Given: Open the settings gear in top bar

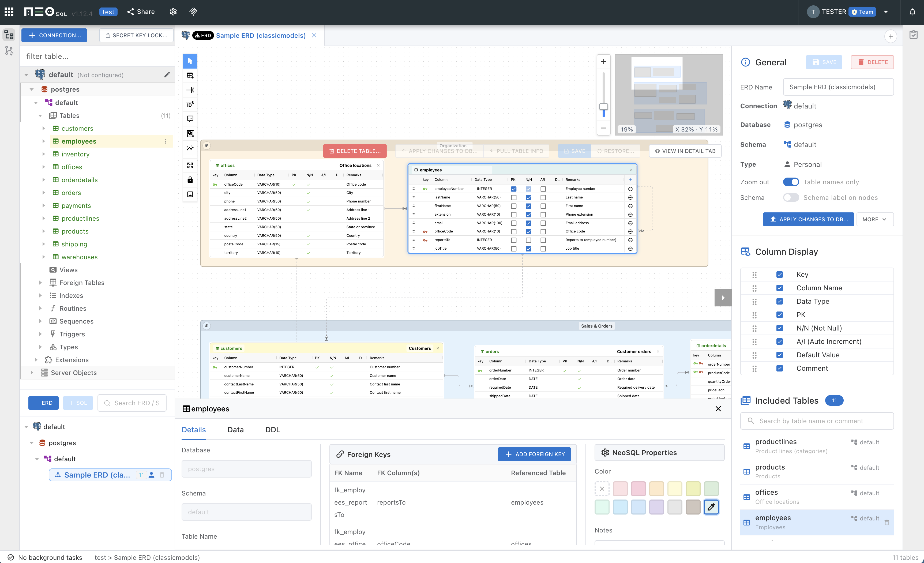Looking at the screenshot, I should [173, 12].
